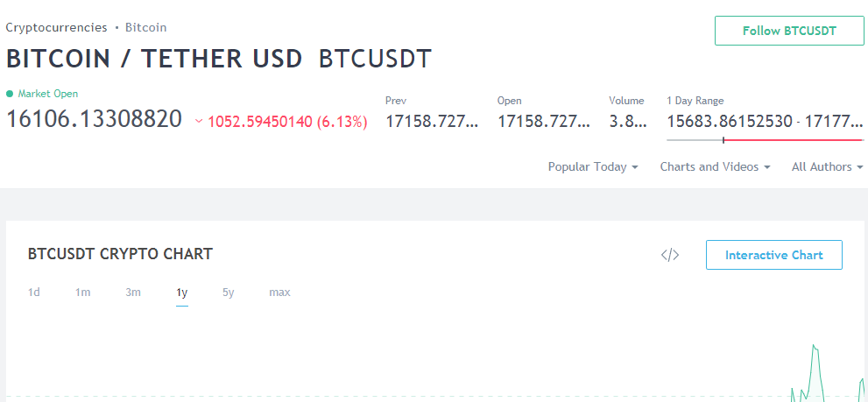Go to Cryptocurrencies breadcrumb link
This screenshot has height=402, width=868.
point(56,27)
